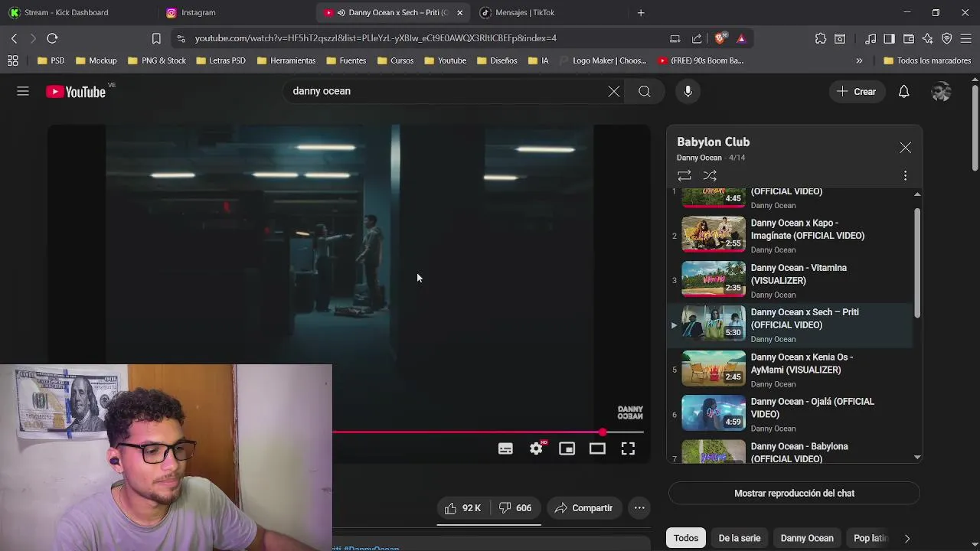Viewport: 980px width, 551px height.
Task: Select the Danny Ocean filter chip
Action: pyautogui.click(x=807, y=538)
